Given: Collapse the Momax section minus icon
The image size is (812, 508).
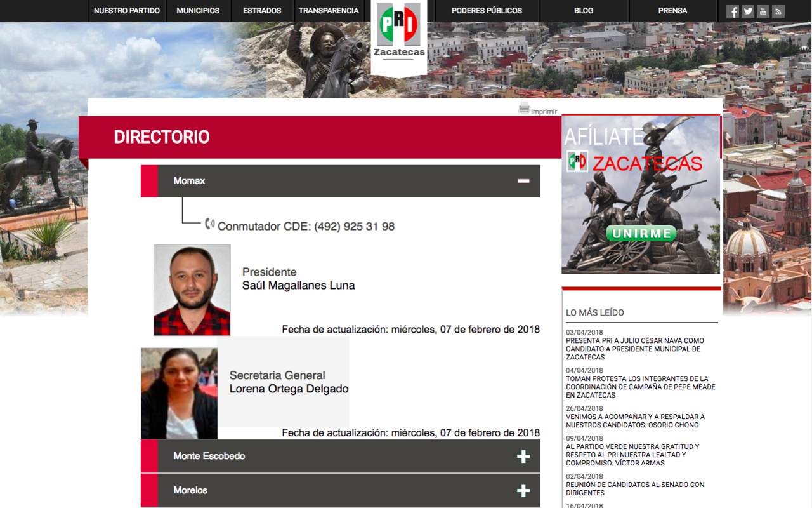Looking at the screenshot, I should pos(523,181).
